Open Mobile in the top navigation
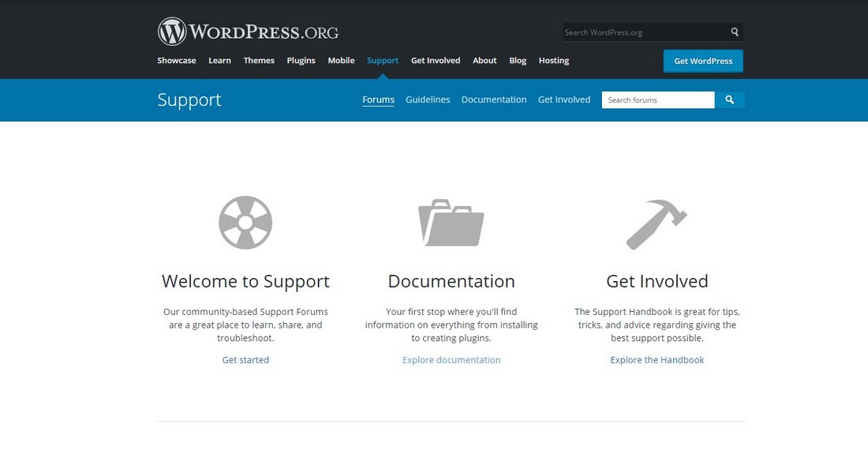 341,60
